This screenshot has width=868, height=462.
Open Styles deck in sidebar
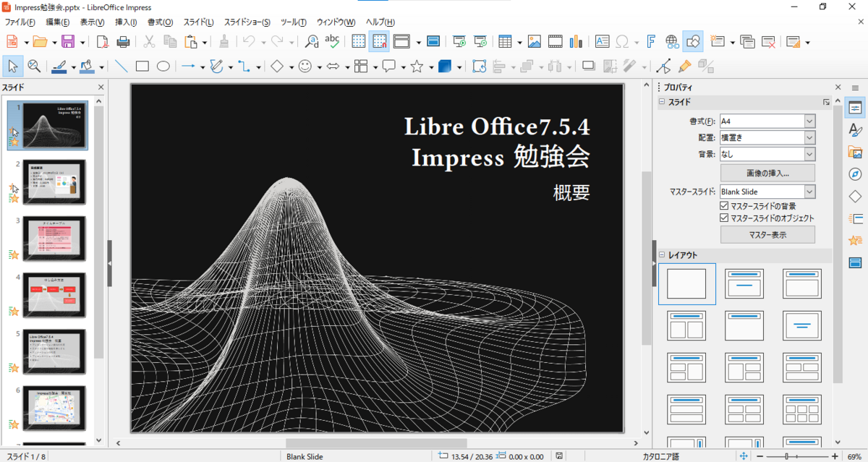pos(855,130)
